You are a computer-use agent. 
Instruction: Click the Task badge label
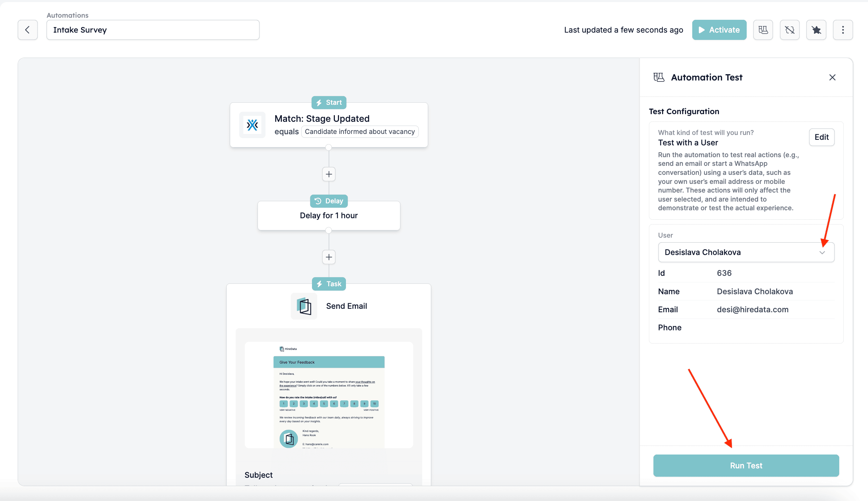[x=329, y=284]
